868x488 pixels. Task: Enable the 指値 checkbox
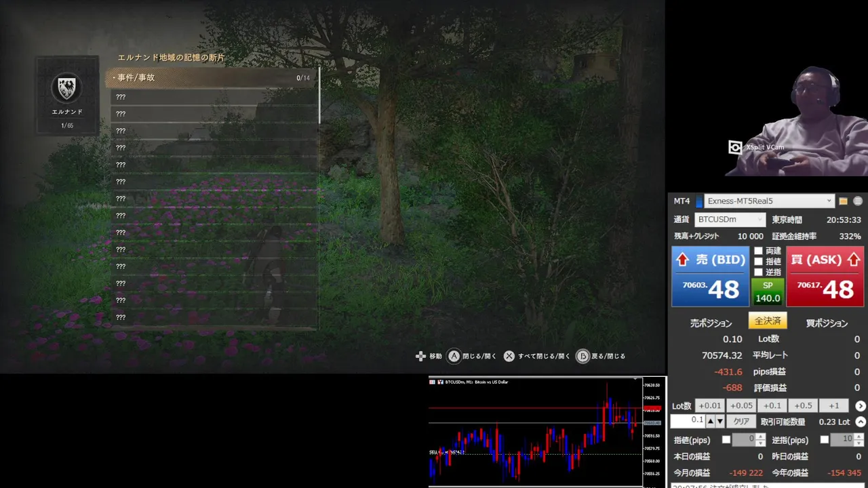(759, 261)
